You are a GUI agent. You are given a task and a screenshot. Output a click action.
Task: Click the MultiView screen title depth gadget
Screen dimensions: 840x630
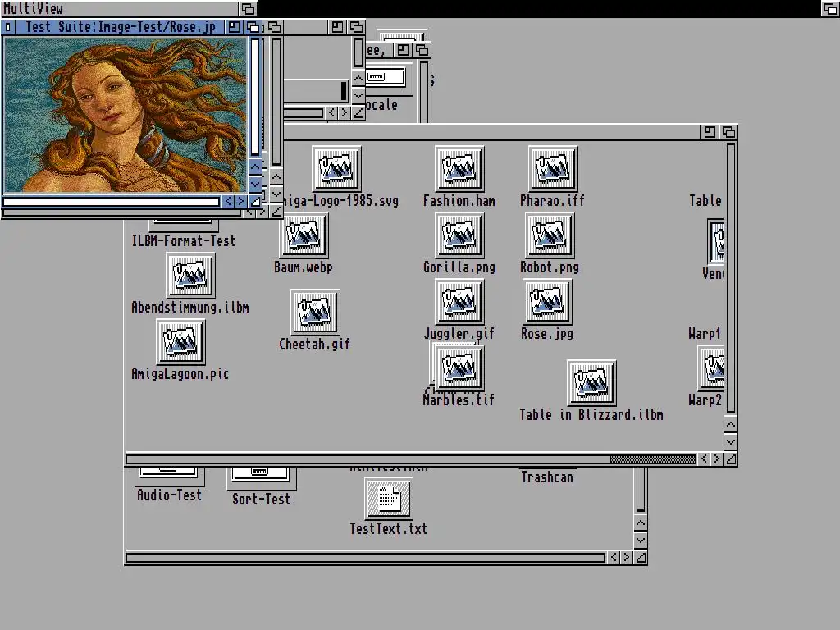point(248,8)
